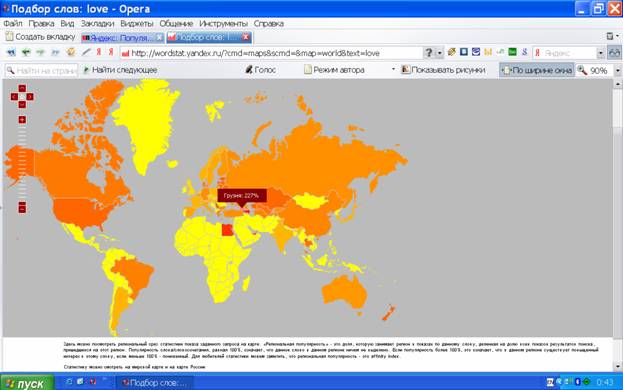Click the wand (pencil) toolbar icon
This screenshot has height=390, width=623.
[x=85, y=52]
